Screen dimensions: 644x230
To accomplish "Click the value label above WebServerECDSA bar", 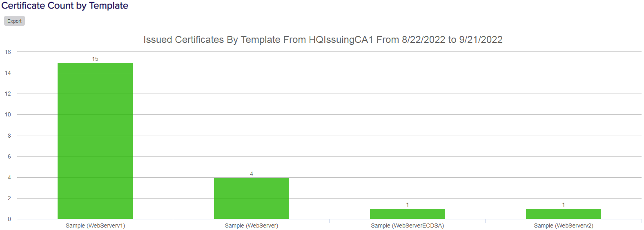I will pyautogui.click(x=407, y=205).
